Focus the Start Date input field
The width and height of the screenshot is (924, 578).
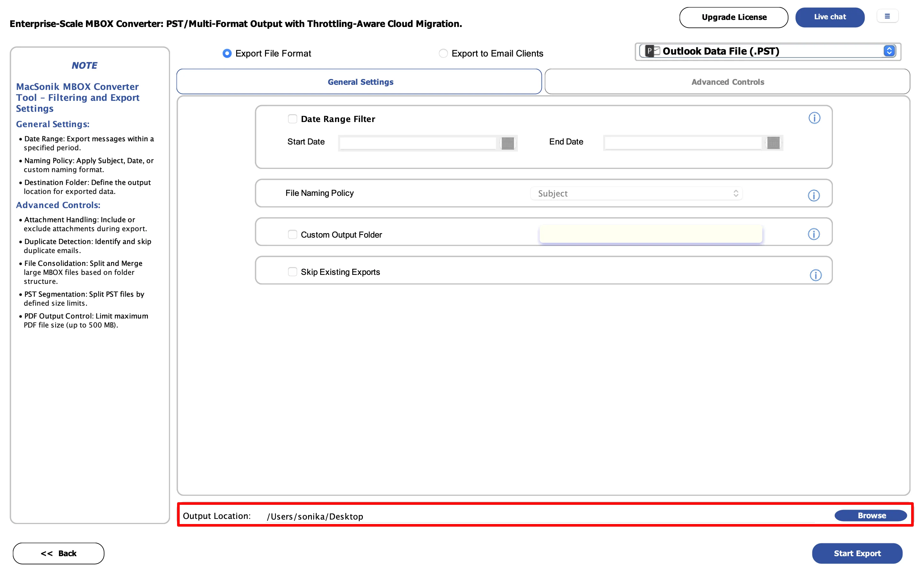pos(418,143)
